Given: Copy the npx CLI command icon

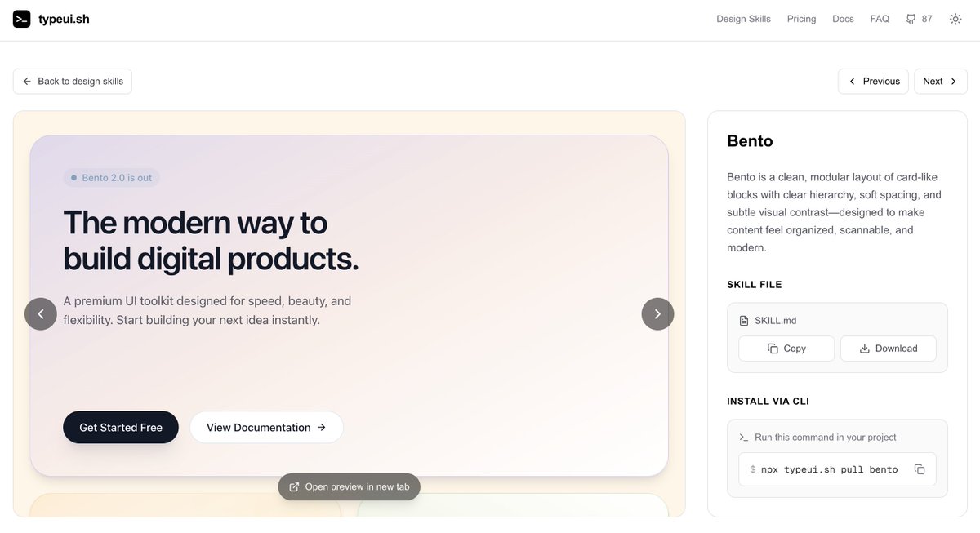Looking at the screenshot, I should click(920, 469).
